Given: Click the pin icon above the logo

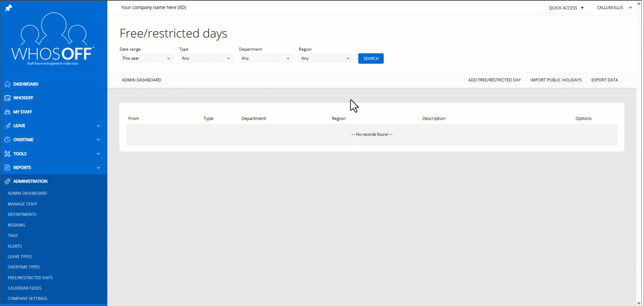Looking at the screenshot, I should (x=8, y=8).
